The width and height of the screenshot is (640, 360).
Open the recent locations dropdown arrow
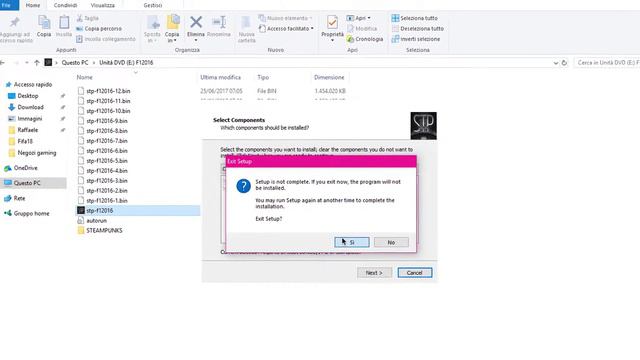(27, 62)
